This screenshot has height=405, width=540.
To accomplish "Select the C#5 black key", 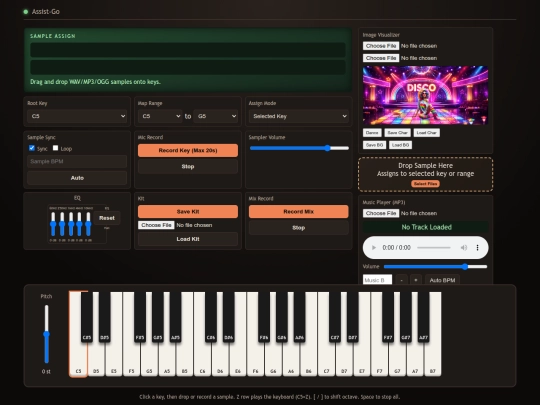I will [x=87, y=317].
